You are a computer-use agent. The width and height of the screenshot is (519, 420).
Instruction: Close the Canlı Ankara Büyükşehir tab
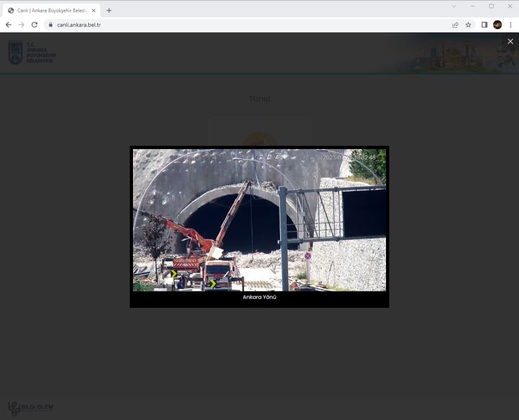[94, 10]
